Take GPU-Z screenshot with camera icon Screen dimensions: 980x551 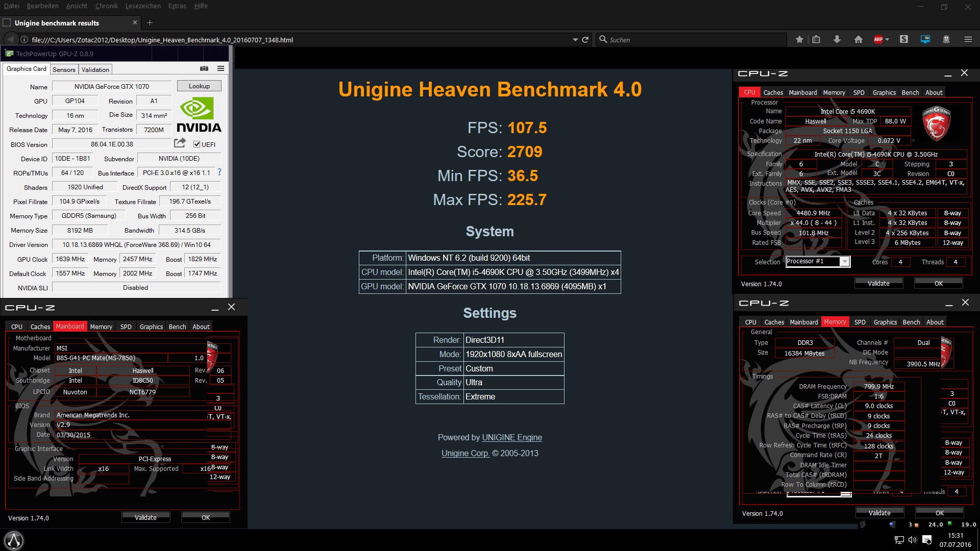204,69
